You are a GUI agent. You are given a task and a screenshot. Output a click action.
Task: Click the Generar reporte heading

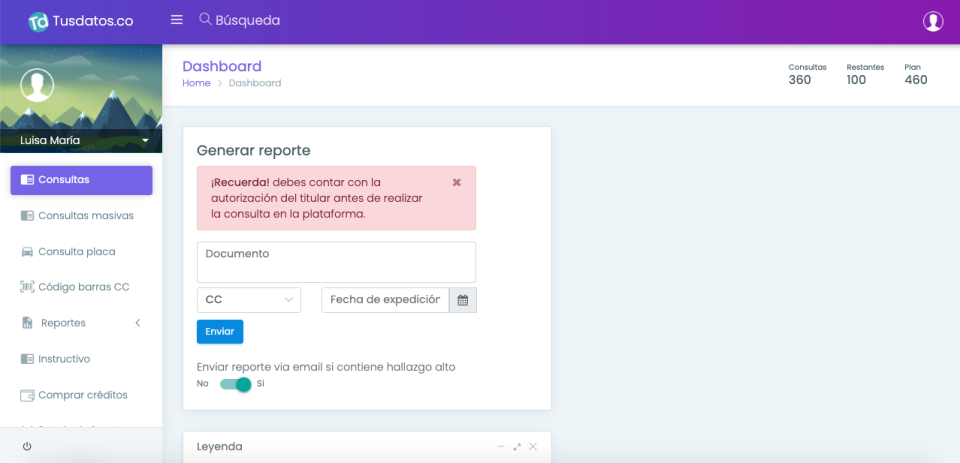click(x=253, y=151)
